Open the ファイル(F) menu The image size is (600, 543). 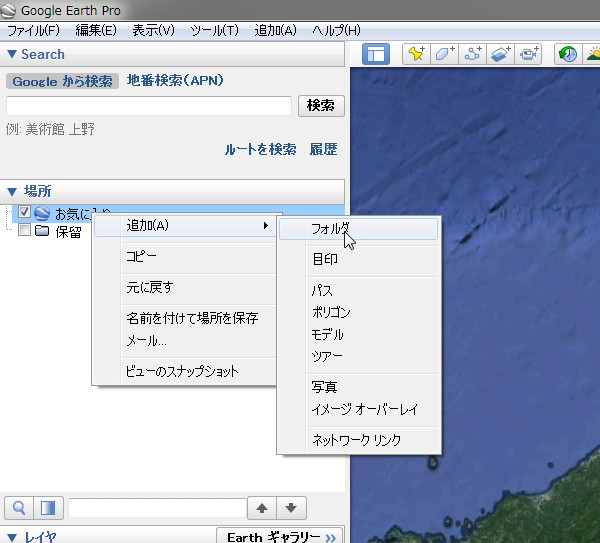pos(34,30)
